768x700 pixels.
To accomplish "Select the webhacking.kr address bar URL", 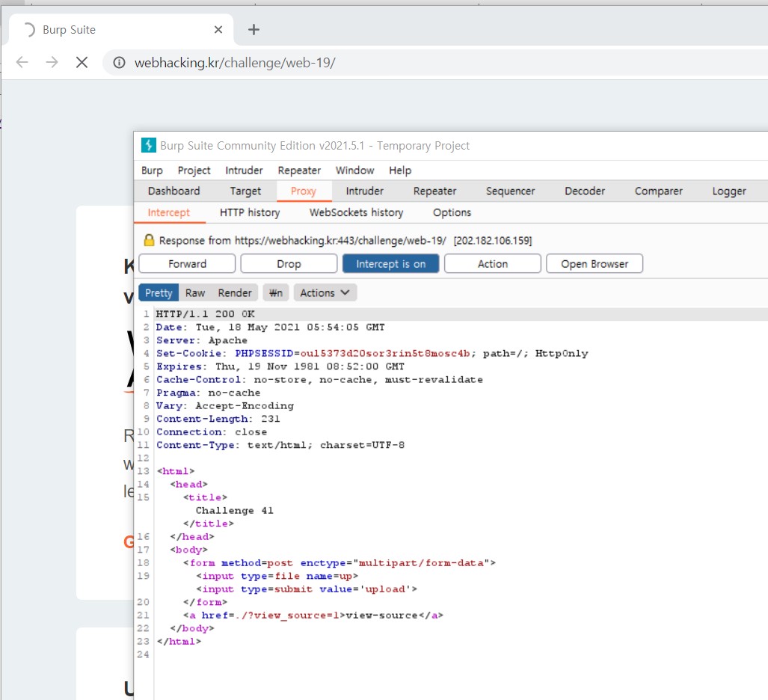I will (x=235, y=63).
